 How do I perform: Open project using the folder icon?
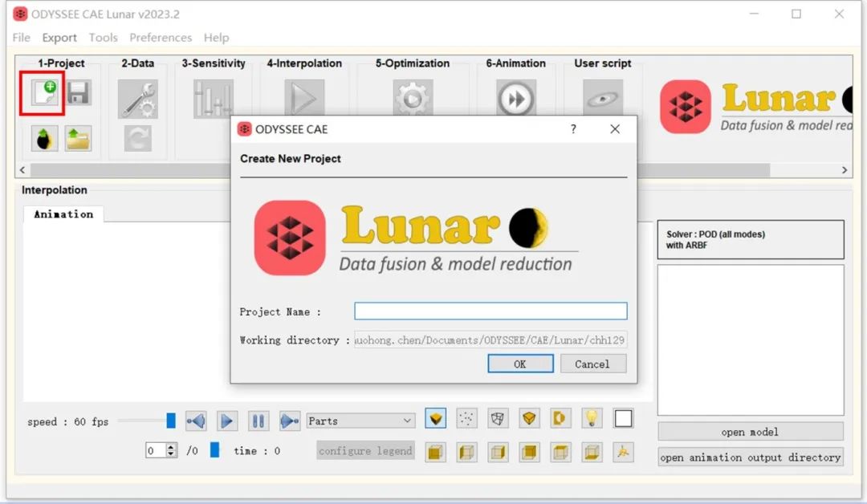pos(78,138)
